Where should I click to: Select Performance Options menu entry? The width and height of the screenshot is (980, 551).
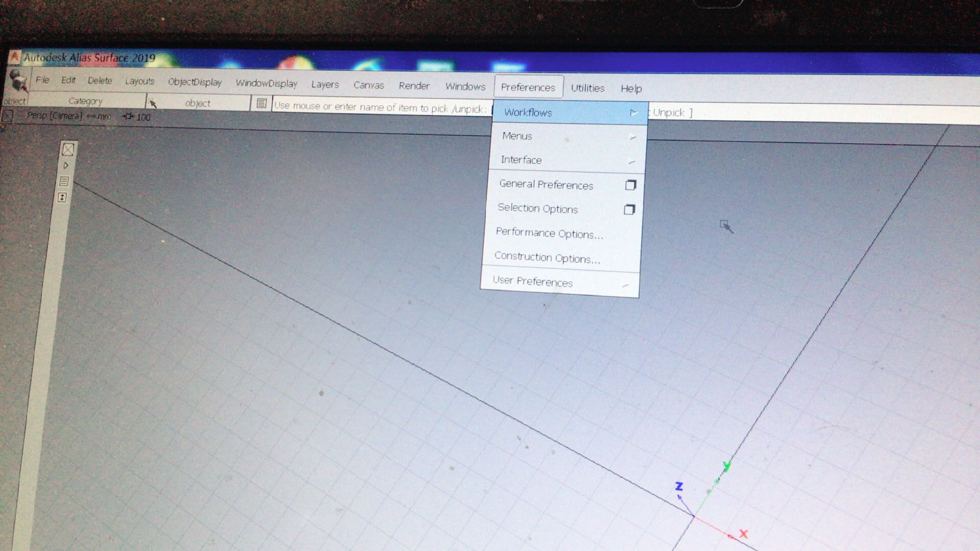tap(549, 233)
